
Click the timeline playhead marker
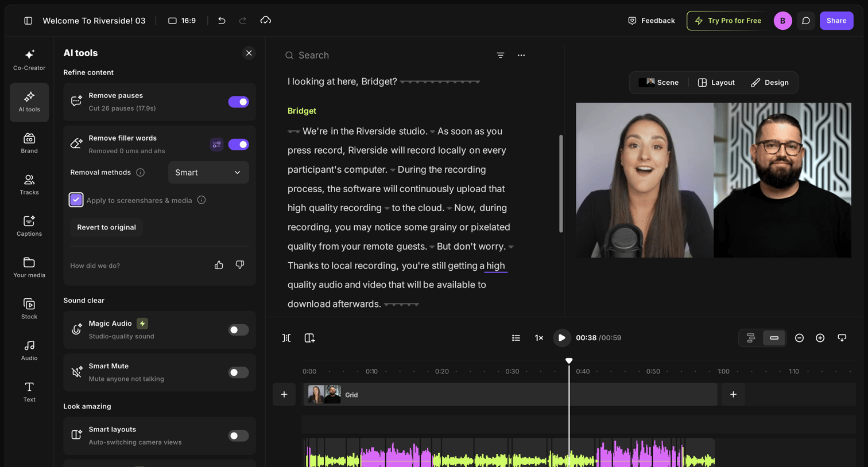[569, 361]
